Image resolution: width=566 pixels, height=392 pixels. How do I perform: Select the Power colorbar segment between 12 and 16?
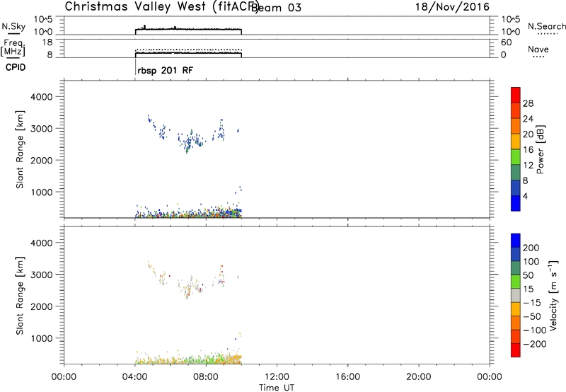(516, 156)
